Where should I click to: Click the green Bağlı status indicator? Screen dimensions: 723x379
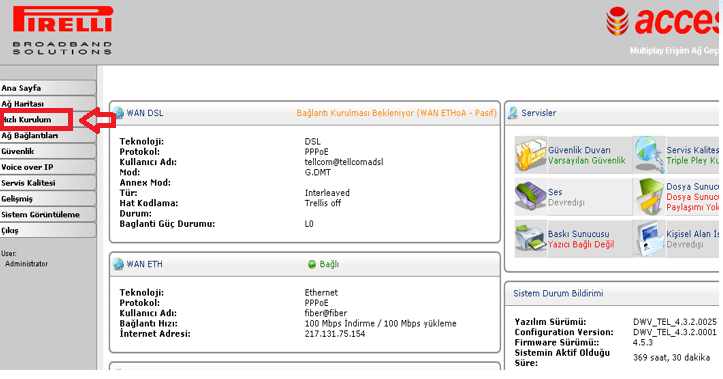click(x=312, y=264)
